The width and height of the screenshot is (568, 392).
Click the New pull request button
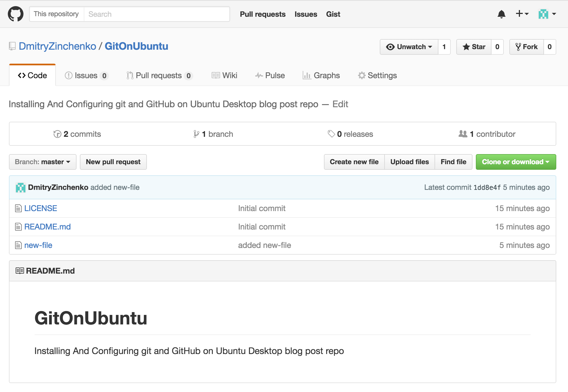(x=113, y=162)
